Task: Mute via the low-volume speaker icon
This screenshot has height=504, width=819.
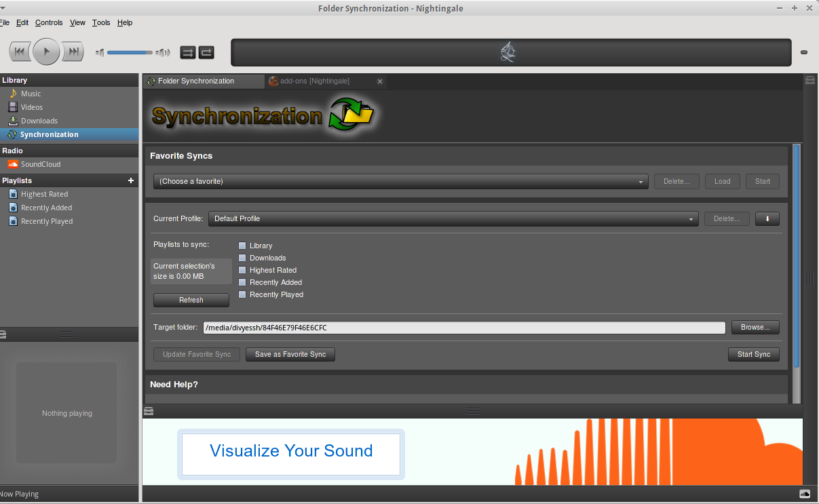Action: tap(100, 52)
